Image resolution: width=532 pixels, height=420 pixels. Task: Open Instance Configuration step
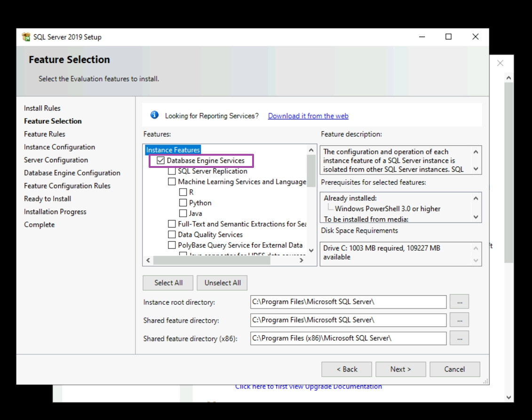point(59,147)
